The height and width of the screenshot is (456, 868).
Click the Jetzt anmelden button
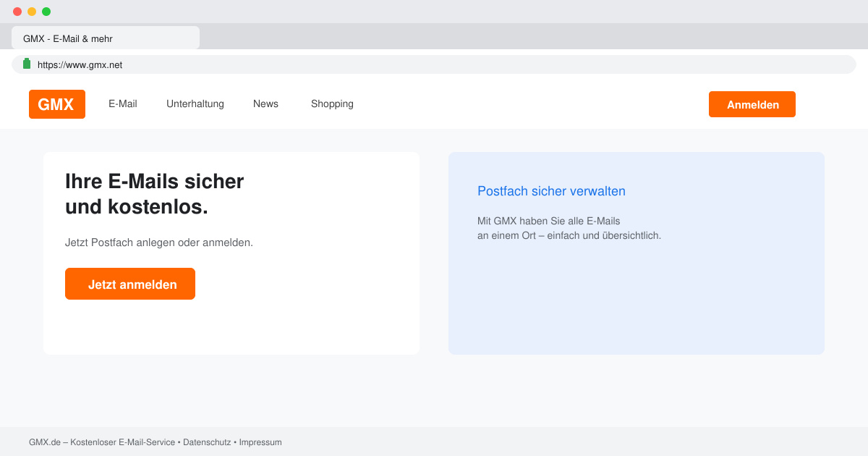[130, 284]
